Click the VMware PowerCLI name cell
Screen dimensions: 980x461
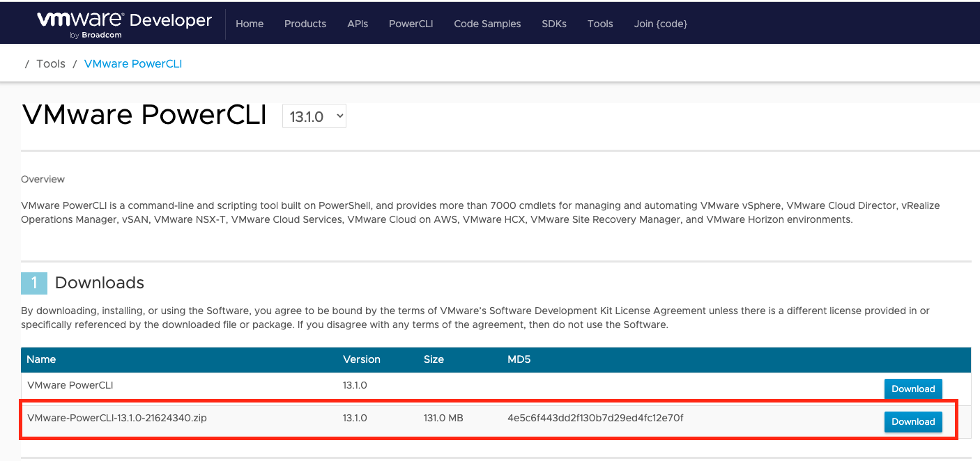[x=70, y=384]
